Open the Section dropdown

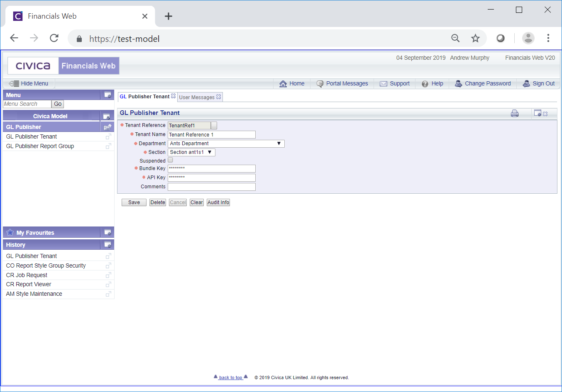tap(191, 152)
